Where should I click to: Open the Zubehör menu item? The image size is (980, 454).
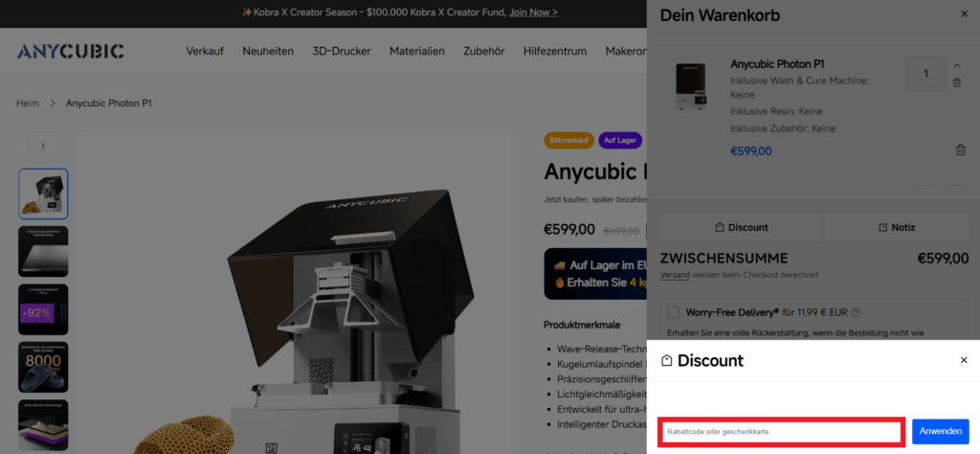(x=483, y=52)
